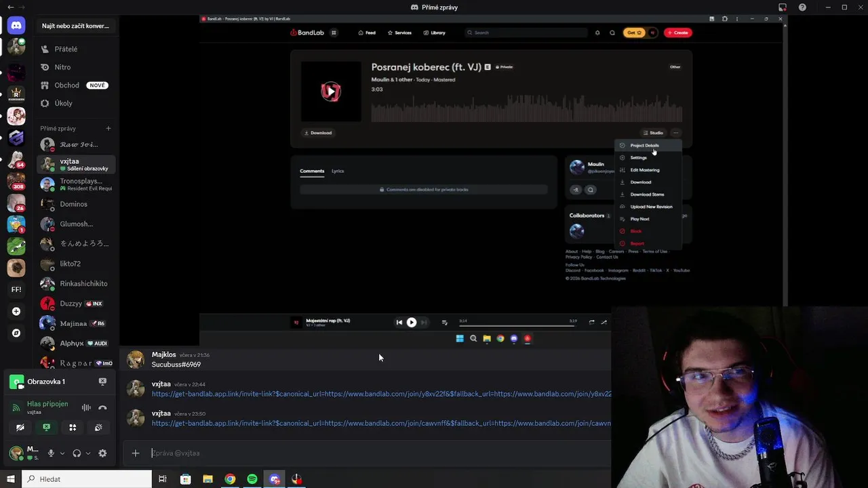This screenshot has width=868, height=488.
Task: Open activities launcher button
Action: pos(73,427)
